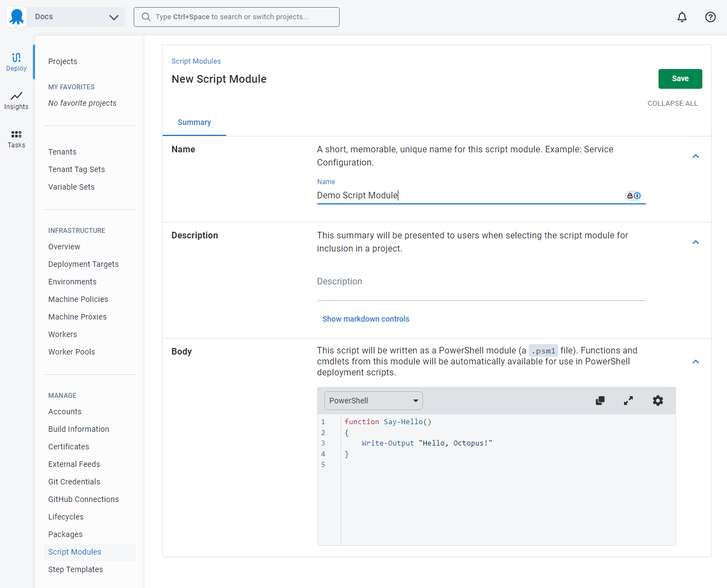This screenshot has width=727, height=588.
Task: Click the password manager icon in Name field
Action: 634,196
